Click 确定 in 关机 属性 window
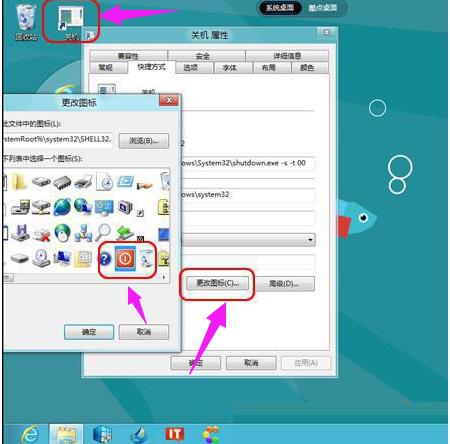 pos(196,363)
